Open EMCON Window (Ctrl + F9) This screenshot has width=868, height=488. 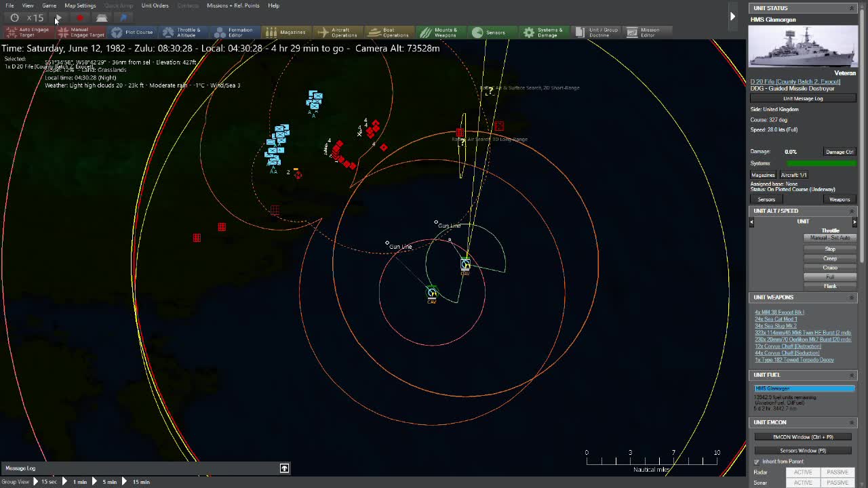click(803, 437)
